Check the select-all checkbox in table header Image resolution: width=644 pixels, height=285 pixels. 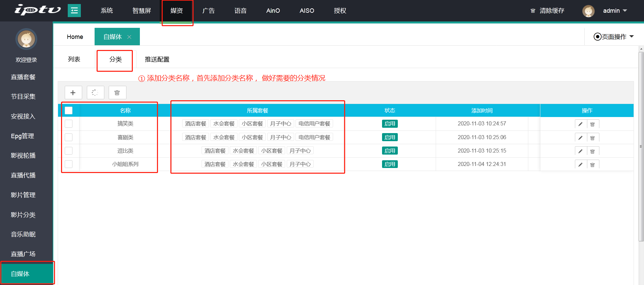[69, 110]
